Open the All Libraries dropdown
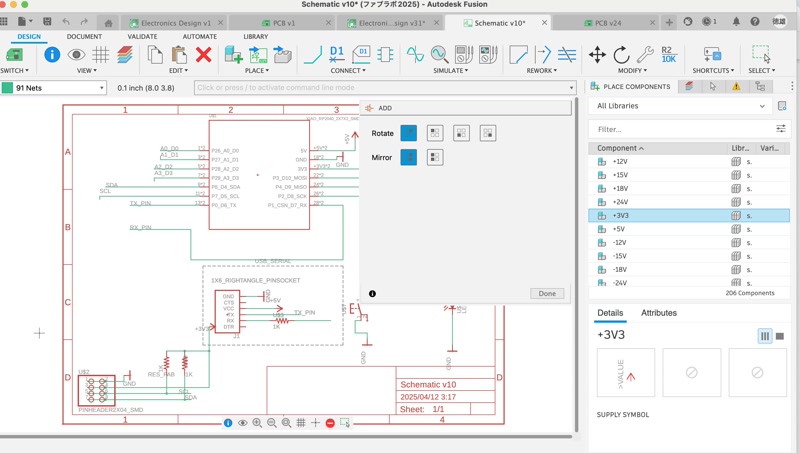 [681, 106]
